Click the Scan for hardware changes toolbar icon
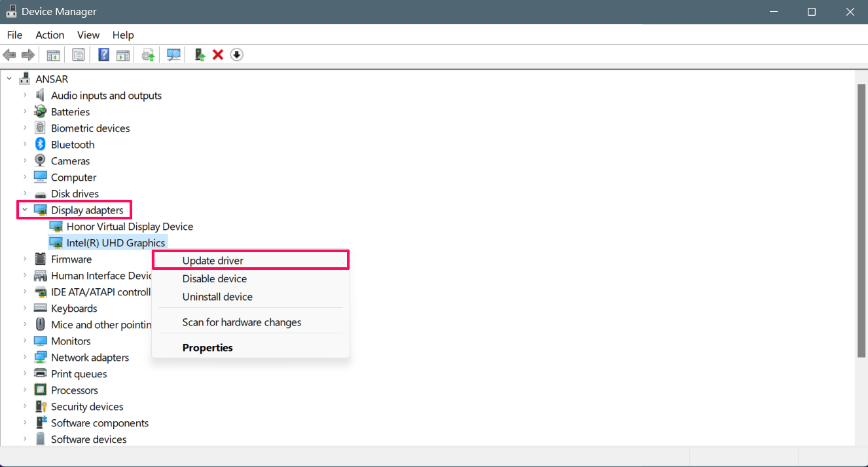Screen dimensions: 868x467 [173, 54]
